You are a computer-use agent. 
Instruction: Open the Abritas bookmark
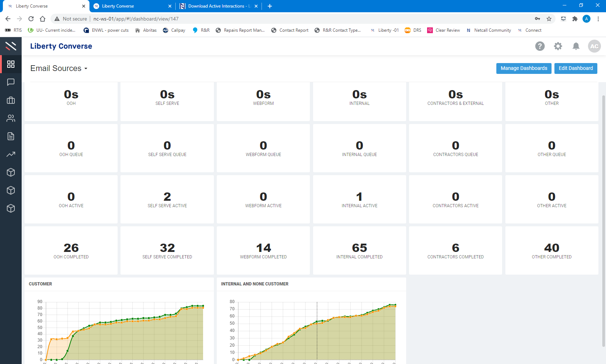(146, 30)
